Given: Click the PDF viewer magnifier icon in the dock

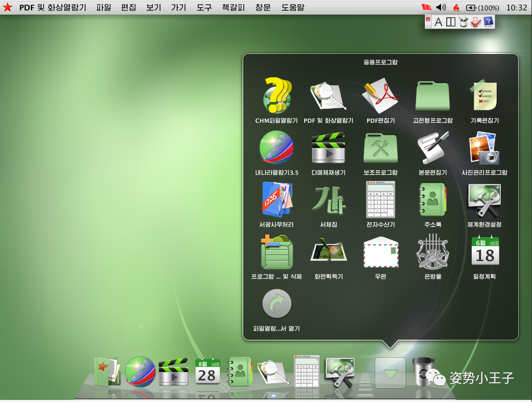Looking at the screenshot, I should pyautogui.click(x=273, y=372).
